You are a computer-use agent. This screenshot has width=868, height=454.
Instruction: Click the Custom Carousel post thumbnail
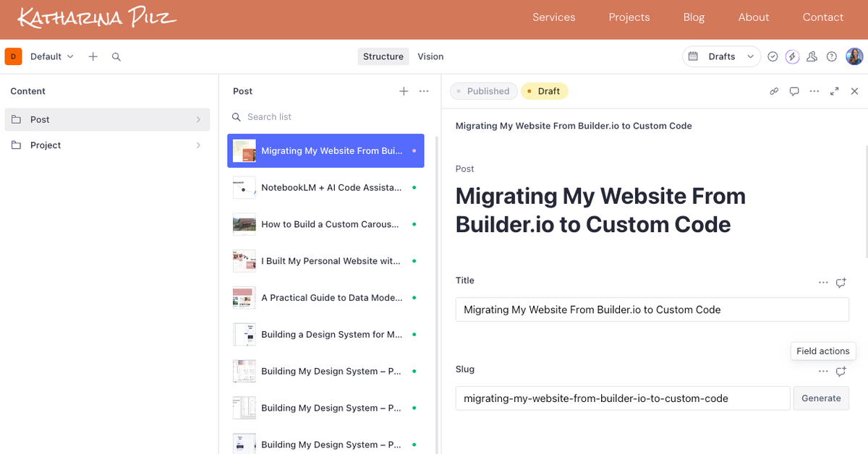click(x=244, y=224)
